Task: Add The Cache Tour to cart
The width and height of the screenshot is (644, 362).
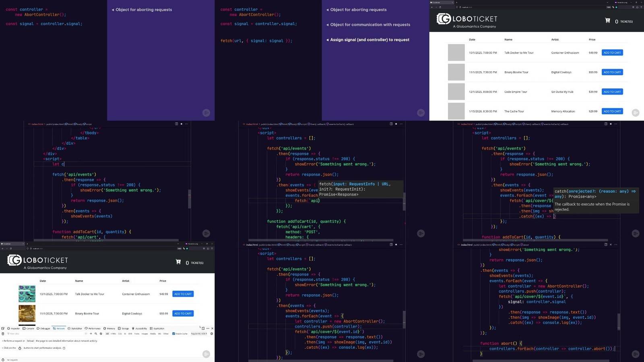Action: (612, 111)
